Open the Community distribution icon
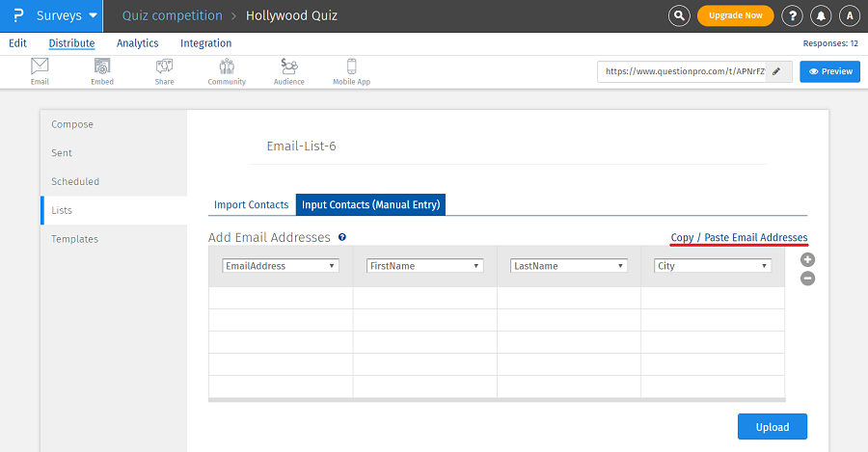Screen dimensions: 868x452 (227, 66)
